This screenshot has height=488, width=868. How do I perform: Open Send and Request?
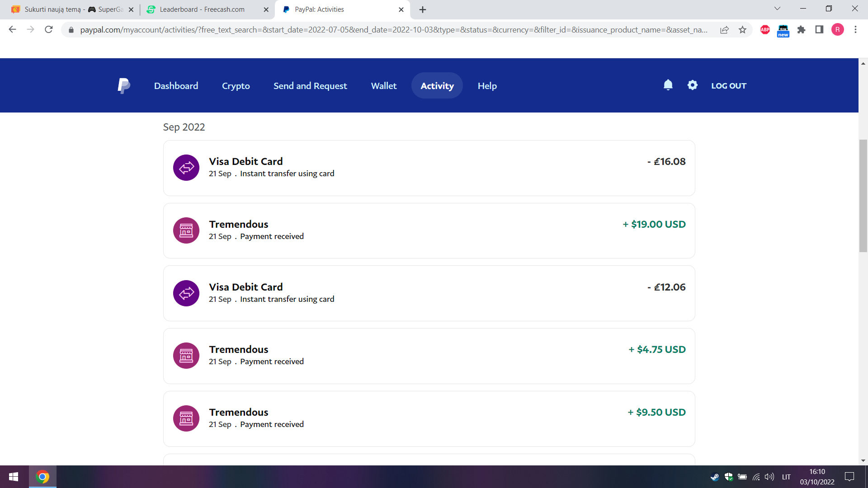(310, 85)
